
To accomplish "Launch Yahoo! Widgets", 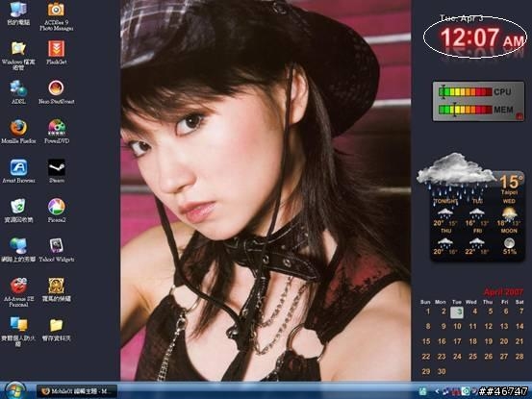I will 57,250.
